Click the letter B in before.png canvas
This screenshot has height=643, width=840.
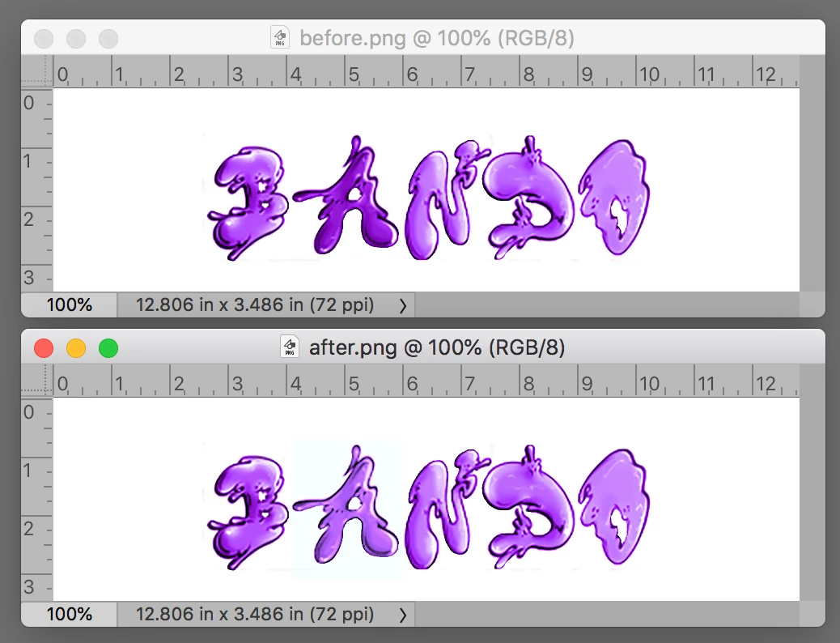pyautogui.click(x=247, y=202)
